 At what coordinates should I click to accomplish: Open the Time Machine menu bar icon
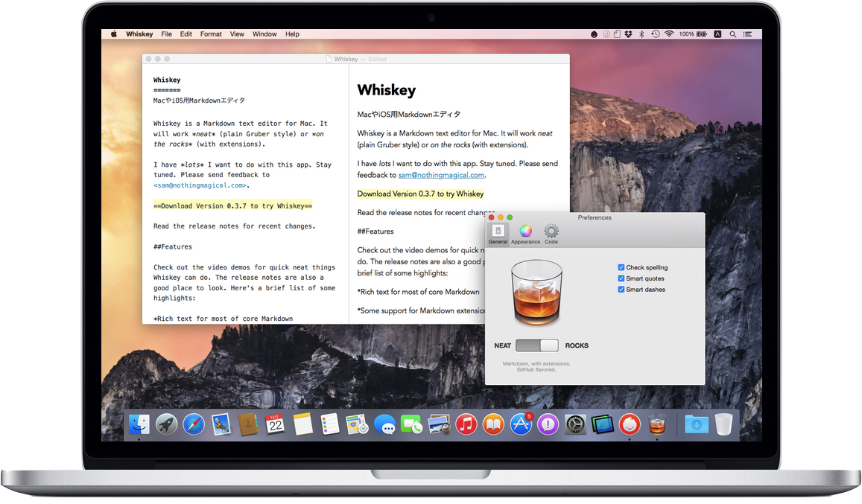pos(656,34)
